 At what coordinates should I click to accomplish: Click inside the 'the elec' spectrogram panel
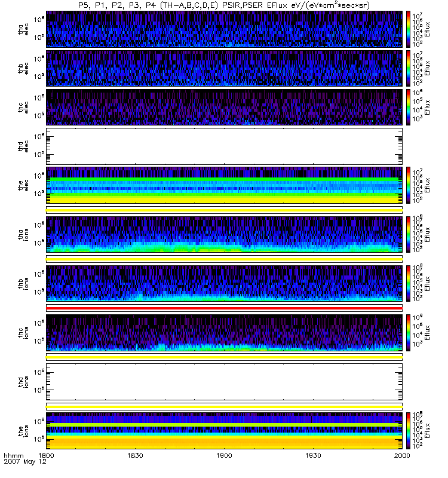tap(224, 185)
